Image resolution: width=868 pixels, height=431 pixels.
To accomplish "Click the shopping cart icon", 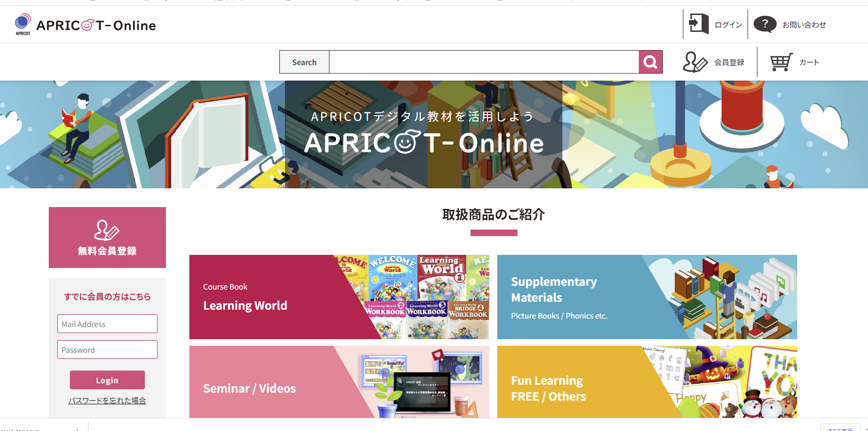I will (x=781, y=62).
